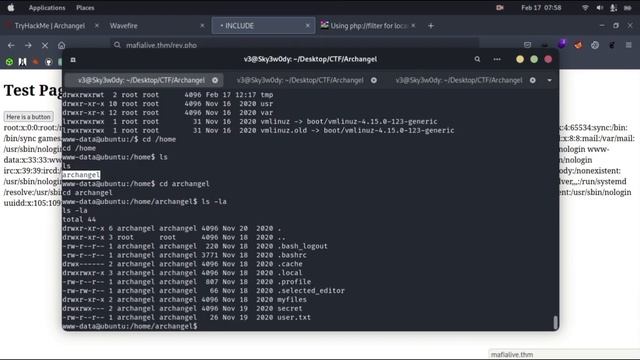Close the first terminal tab
Screen dimensions: 640x360
[x=215, y=80]
